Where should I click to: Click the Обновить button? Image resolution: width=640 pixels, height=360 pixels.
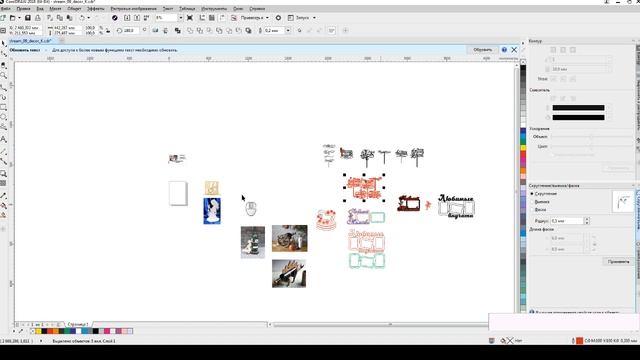pos(482,50)
